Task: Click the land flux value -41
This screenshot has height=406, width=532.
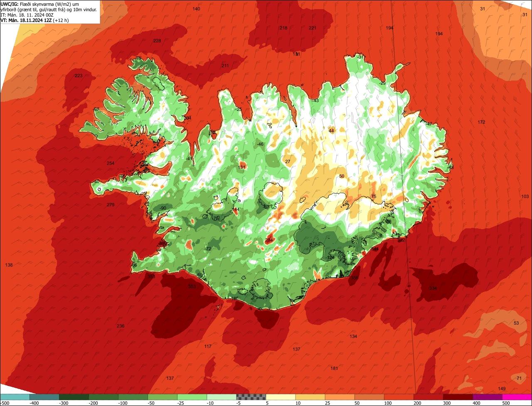Action: pos(189,159)
